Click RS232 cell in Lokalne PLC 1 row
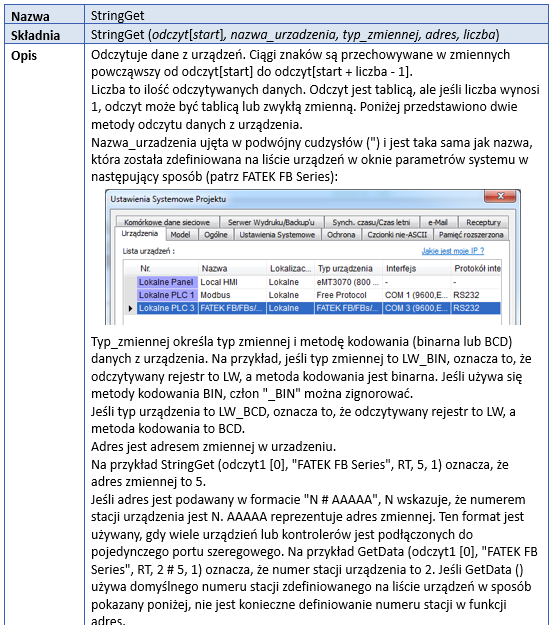This screenshot has height=625, width=553. (x=476, y=295)
